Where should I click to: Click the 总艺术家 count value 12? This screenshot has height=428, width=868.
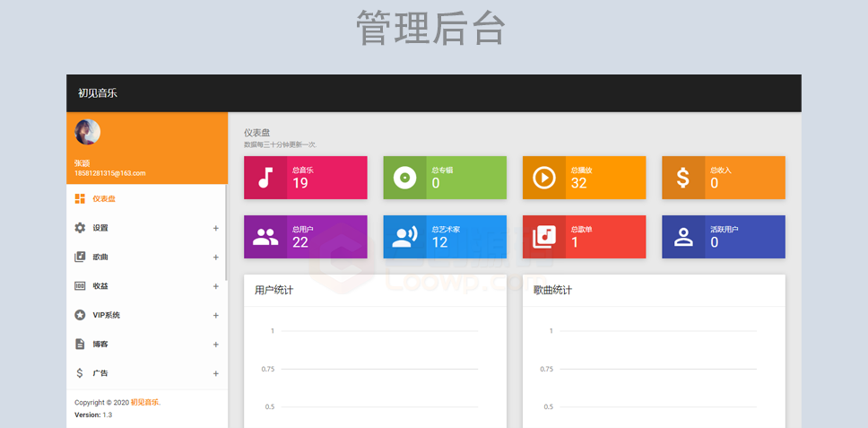coord(439,242)
